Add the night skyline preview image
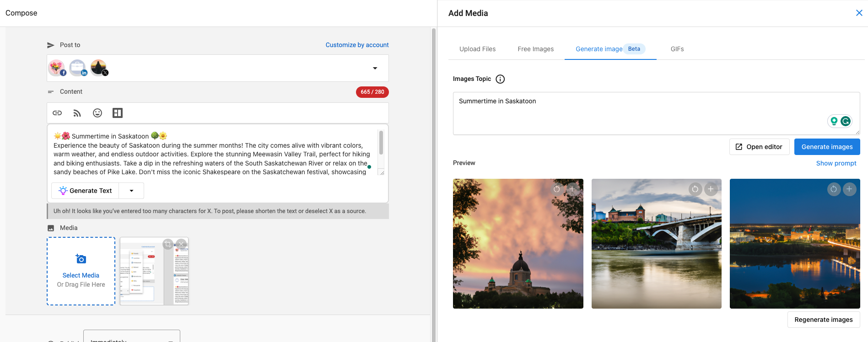This screenshot has width=868, height=342. (849, 189)
